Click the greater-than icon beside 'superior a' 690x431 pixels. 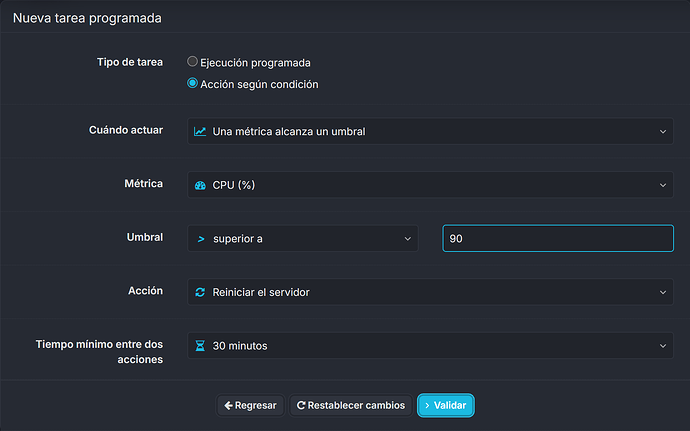(x=201, y=239)
